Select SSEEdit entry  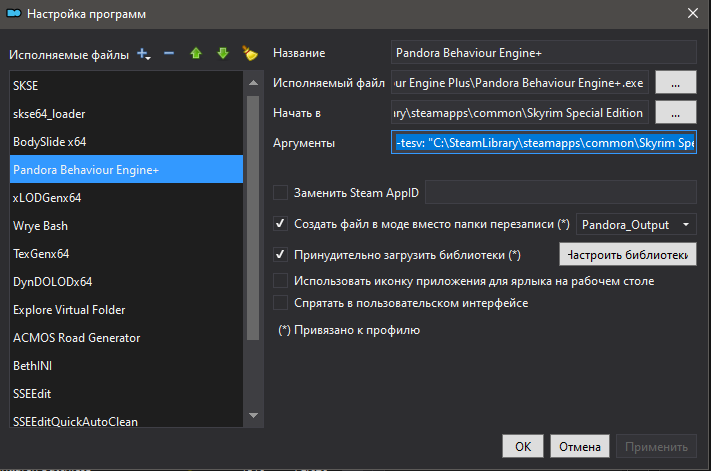pyautogui.click(x=127, y=393)
